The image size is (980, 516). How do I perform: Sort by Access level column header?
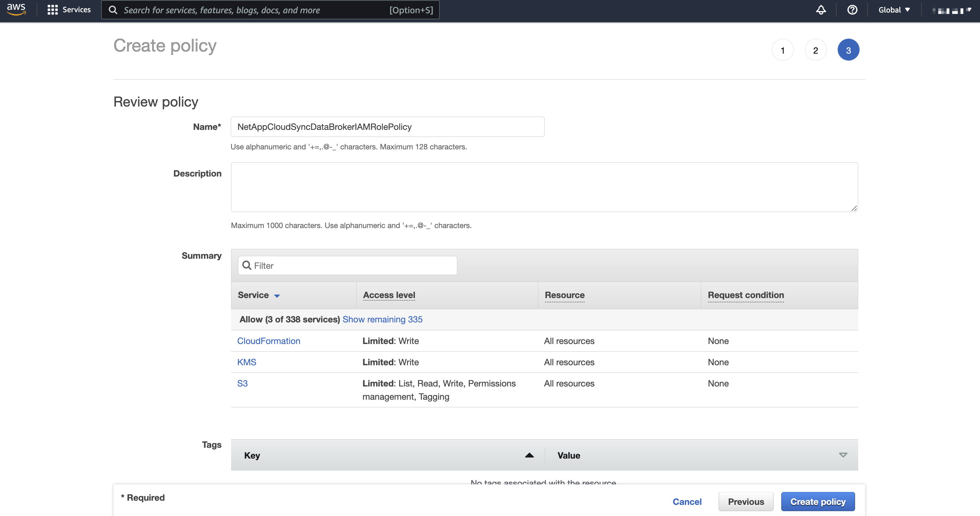[x=389, y=295]
